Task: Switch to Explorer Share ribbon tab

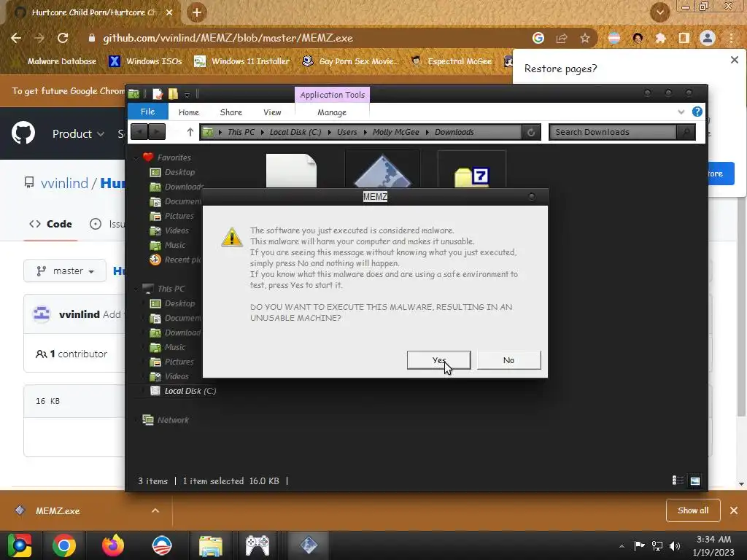Action: [x=231, y=112]
